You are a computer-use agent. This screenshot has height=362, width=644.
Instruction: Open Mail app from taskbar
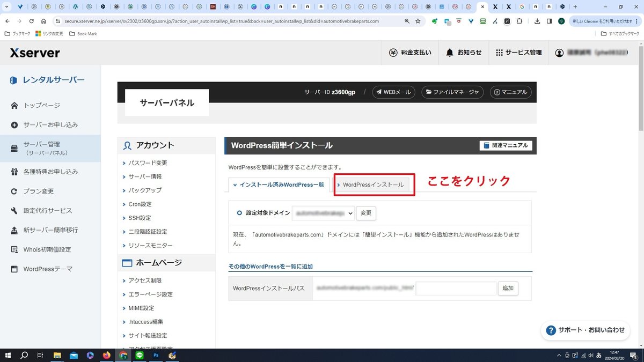[74, 355]
